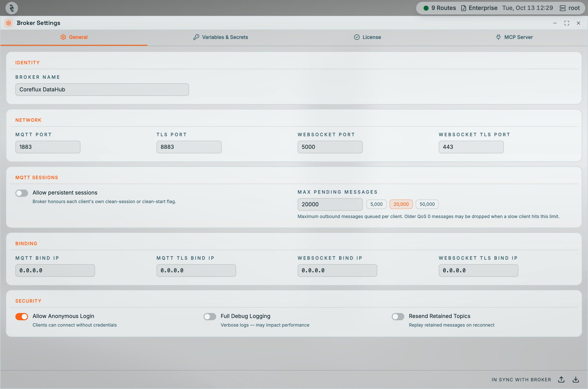Image resolution: width=588 pixels, height=389 pixels.
Task: Enable Allow persistent sessions toggle
Action: click(x=21, y=193)
